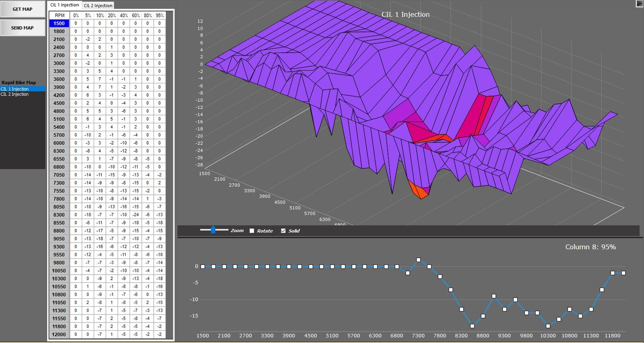This screenshot has height=343, width=644.
Task: Click the CIL 1 Injection 3D chart title
Action: pyautogui.click(x=406, y=14)
